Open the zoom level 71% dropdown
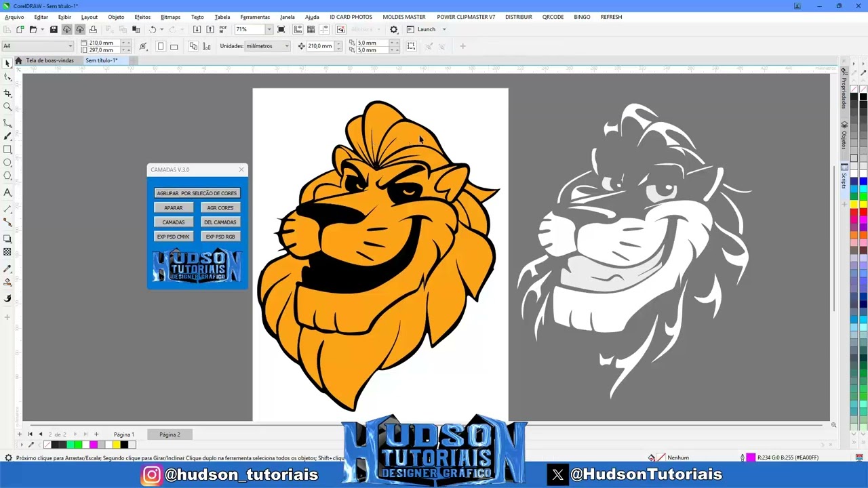Image resolution: width=868 pixels, height=488 pixels. tap(269, 29)
